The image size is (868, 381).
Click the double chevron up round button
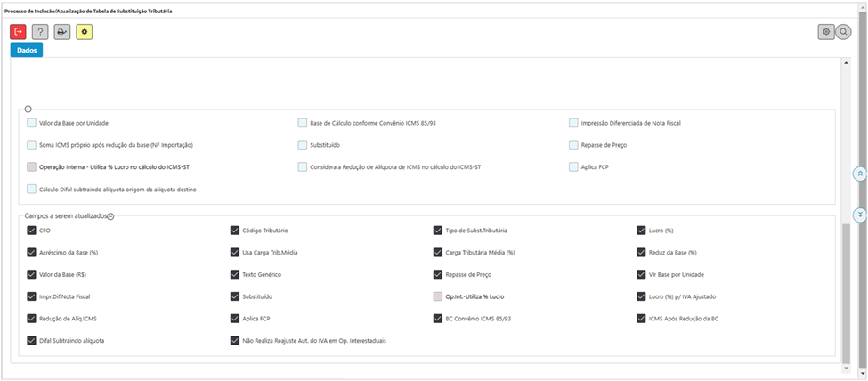click(860, 174)
